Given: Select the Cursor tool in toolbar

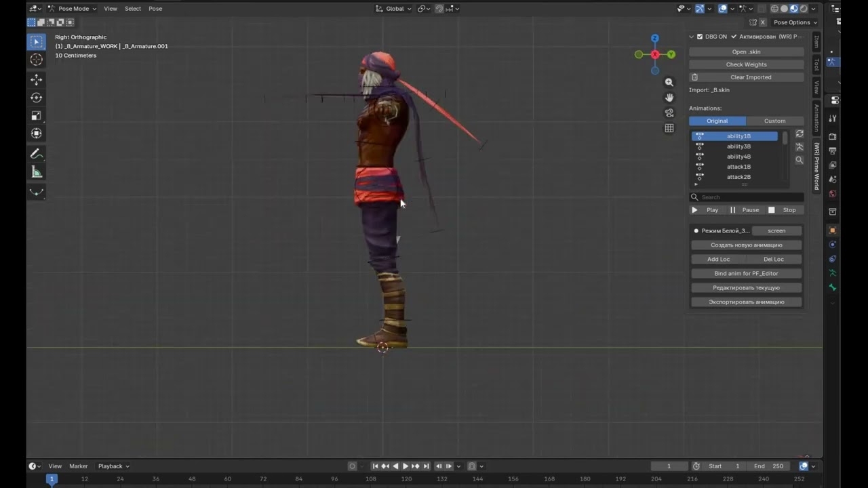Looking at the screenshot, I should tap(37, 60).
